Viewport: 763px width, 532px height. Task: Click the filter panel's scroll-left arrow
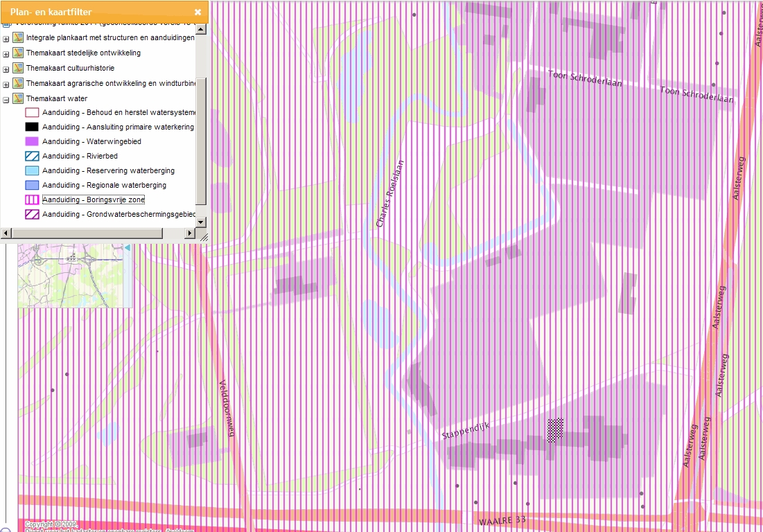click(6, 233)
